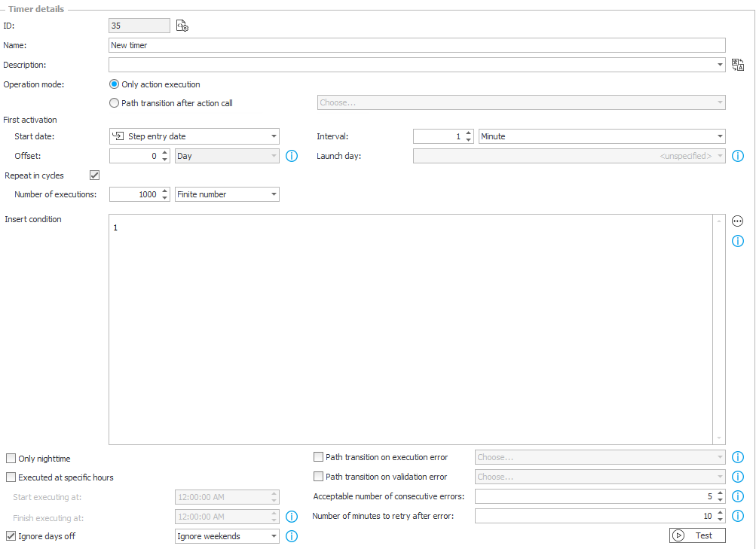Click the Name field with New timer

(x=417, y=45)
